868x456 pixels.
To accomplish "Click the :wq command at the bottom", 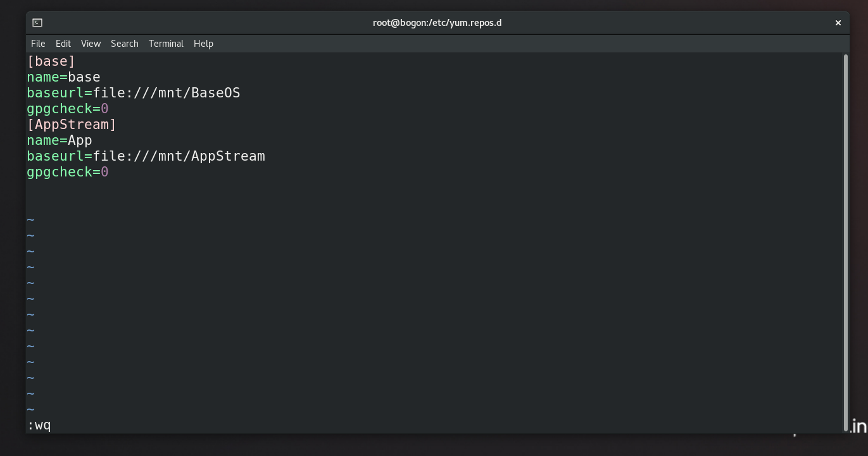I will [x=38, y=424].
